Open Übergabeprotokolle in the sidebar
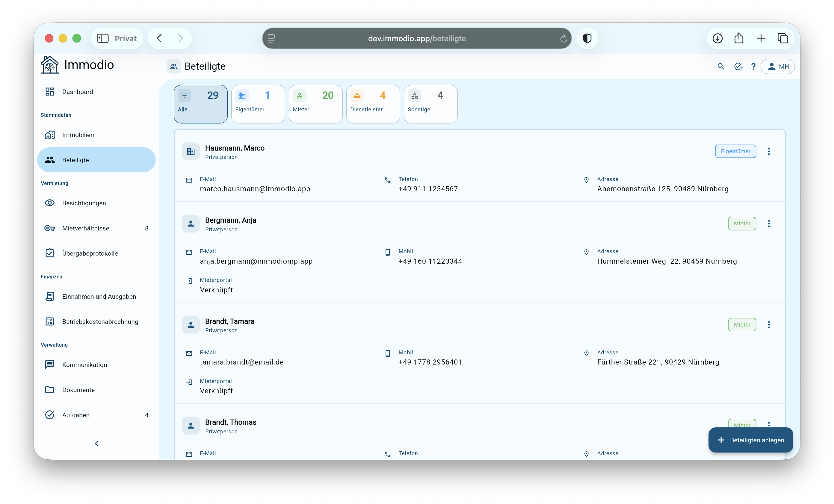This screenshot has width=834, height=504. 96,253
